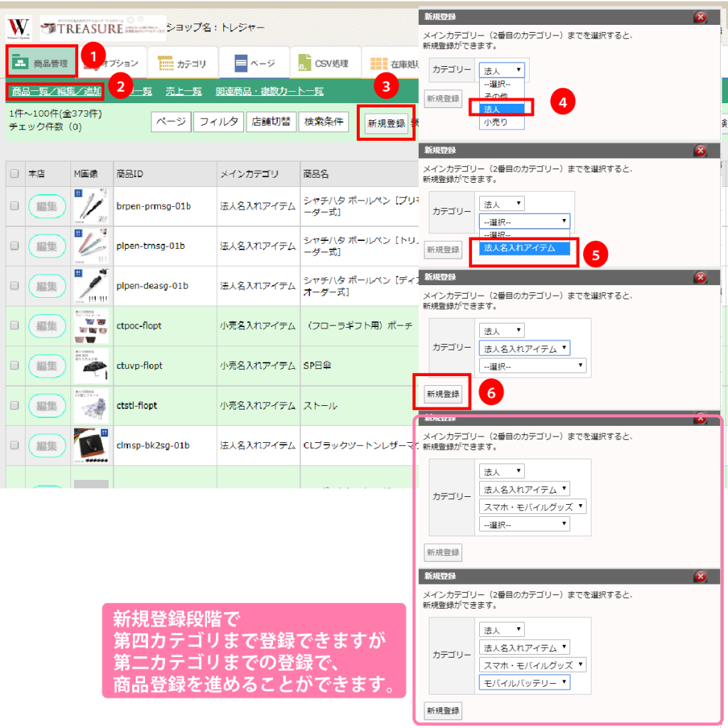
Task: Click the 新規登録 button in the list toolbar
Action: [x=385, y=123]
